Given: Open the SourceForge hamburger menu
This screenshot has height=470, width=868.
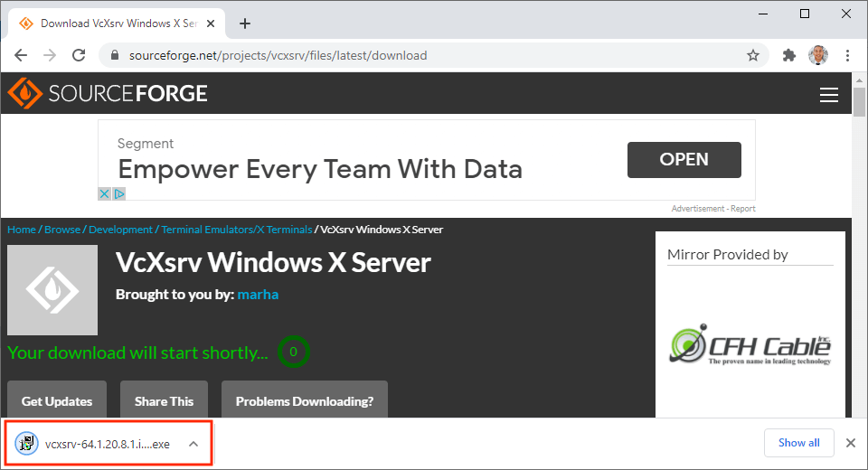Looking at the screenshot, I should pyautogui.click(x=829, y=95).
